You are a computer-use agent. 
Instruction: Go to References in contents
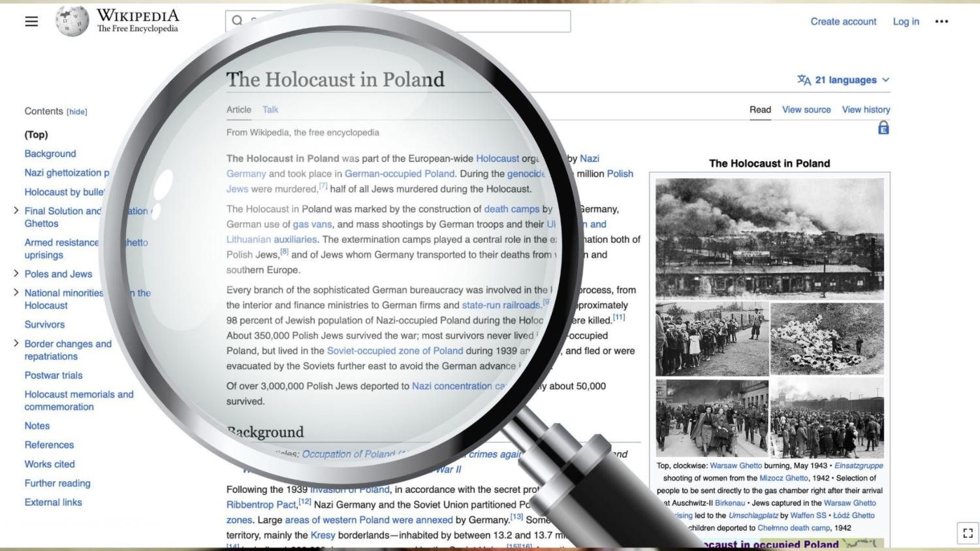tap(49, 445)
